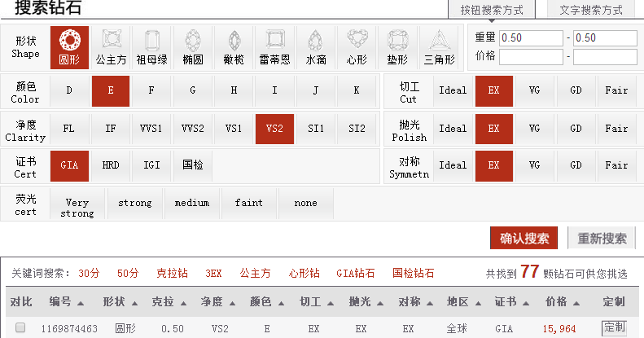Select the round (圆形) diamond shape
This screenshot has height=338, width=644.
pos(69,46)
